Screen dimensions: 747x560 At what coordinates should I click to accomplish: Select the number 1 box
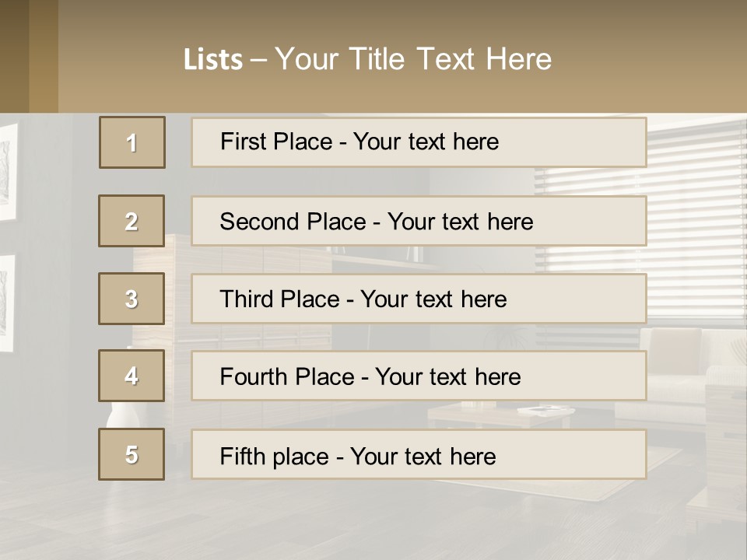pos(132,142)
